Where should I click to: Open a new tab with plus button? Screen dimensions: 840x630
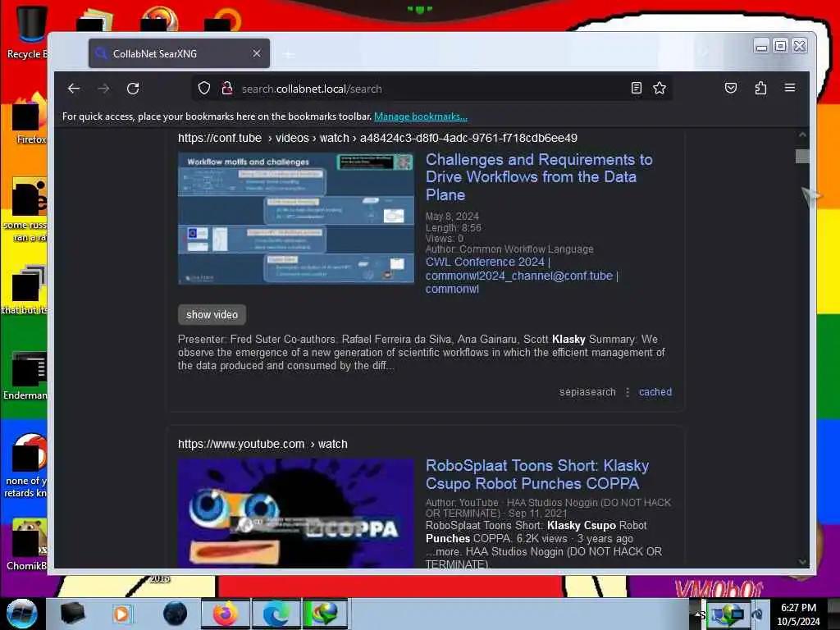289,54
